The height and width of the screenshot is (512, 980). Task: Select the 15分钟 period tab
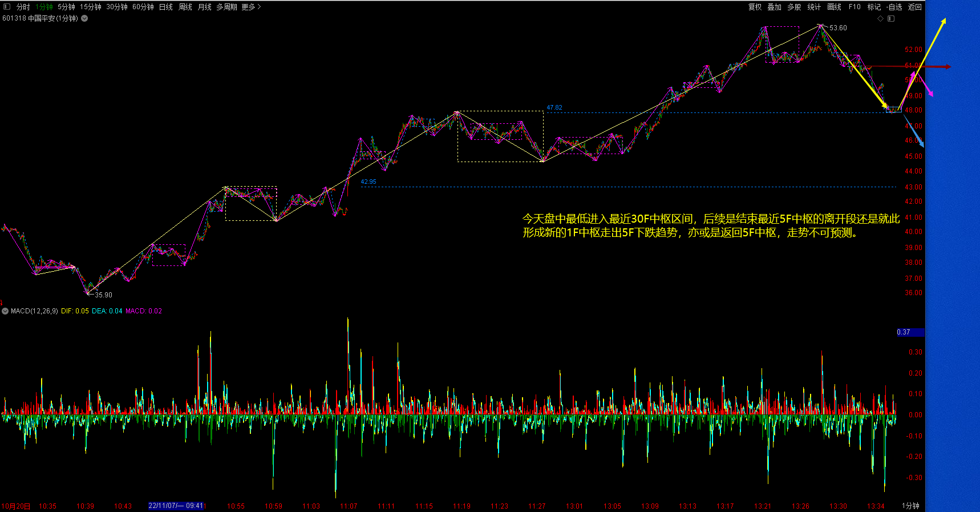pos(90,7)
